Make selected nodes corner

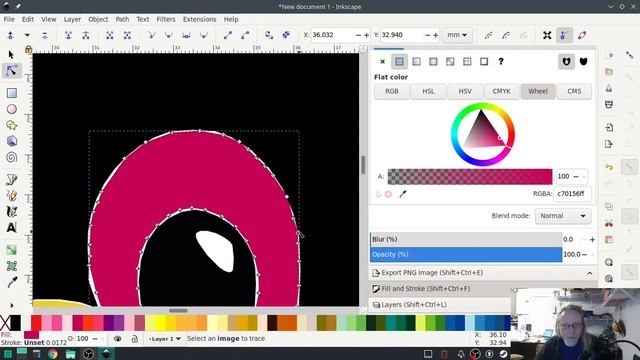tap(151, 36)
